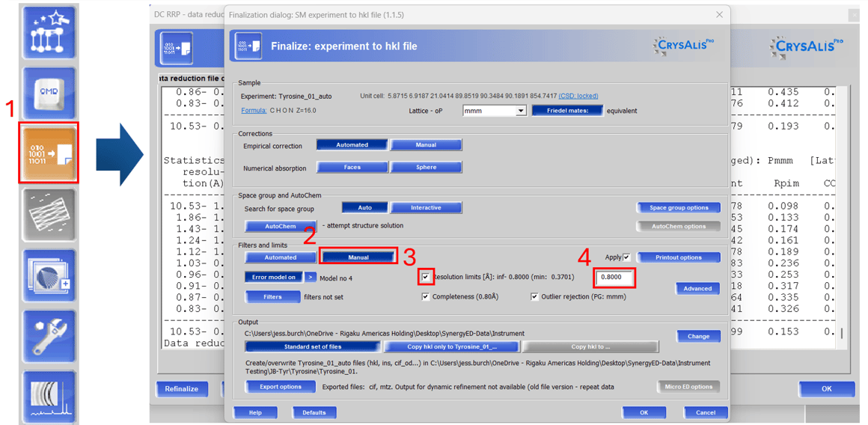Open the CSD: locked link
The width and height of the screenshot is (868, 425).
pos(578,96)
